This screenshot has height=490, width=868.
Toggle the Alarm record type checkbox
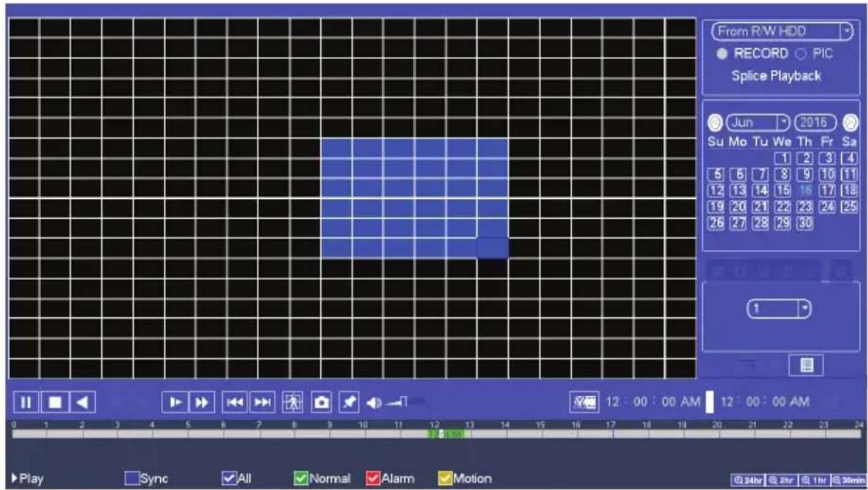[373, 478]
